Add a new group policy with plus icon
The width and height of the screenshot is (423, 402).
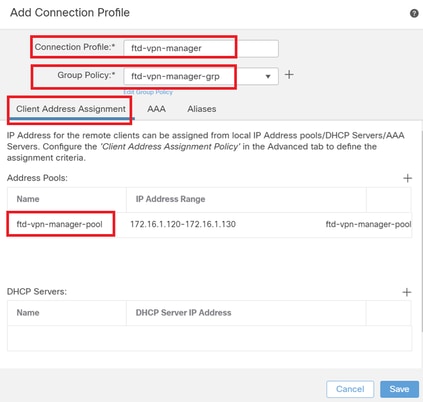[x=289, y=75]
